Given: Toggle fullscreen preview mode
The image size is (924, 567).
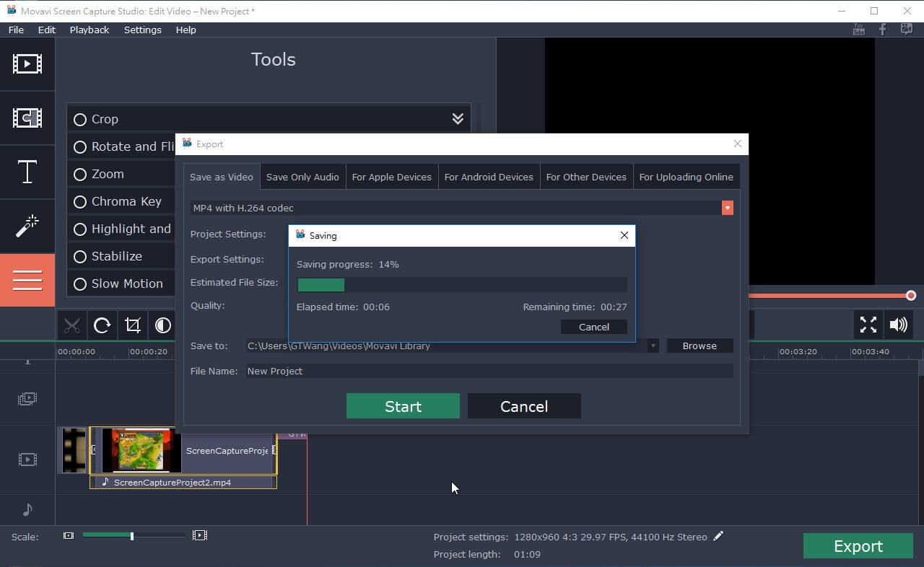Looking at the screenshot, I should [868, 325].
